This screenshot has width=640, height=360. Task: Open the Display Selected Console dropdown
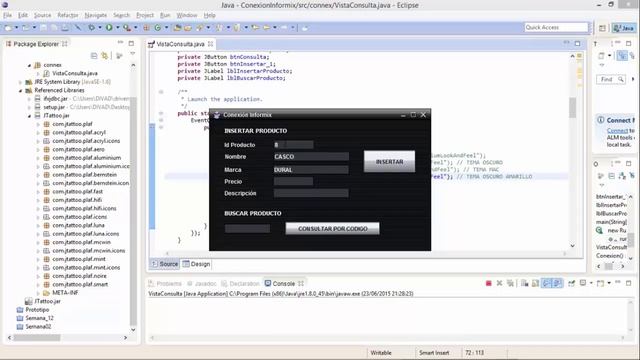tap(591, 283)
